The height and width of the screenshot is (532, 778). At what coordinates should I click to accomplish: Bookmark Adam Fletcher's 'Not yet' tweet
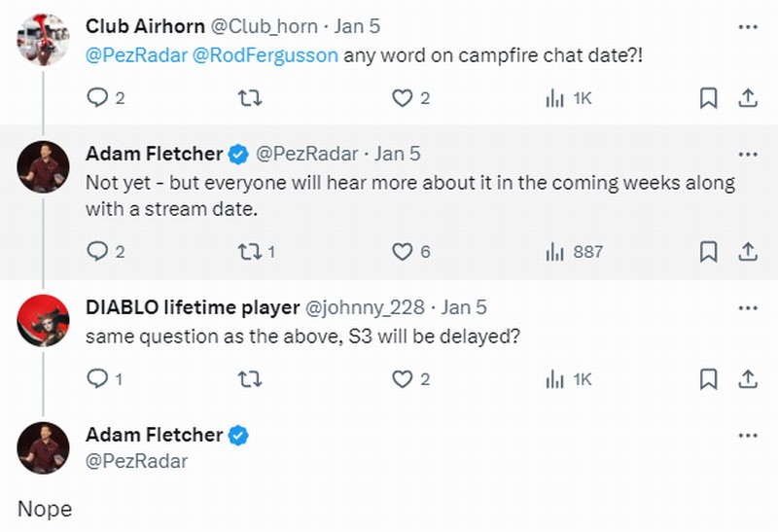coord(709,252)
